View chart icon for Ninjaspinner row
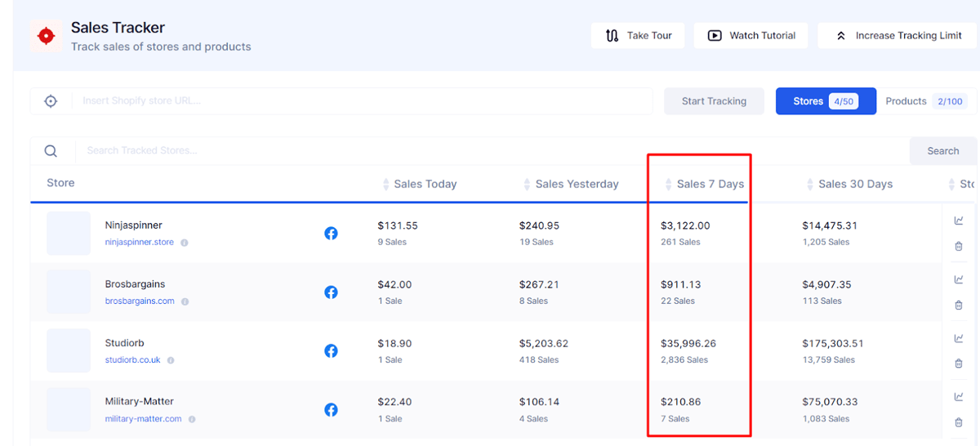Image resolution: width=980 pixels, height=446 pixels. coord(959,221)
